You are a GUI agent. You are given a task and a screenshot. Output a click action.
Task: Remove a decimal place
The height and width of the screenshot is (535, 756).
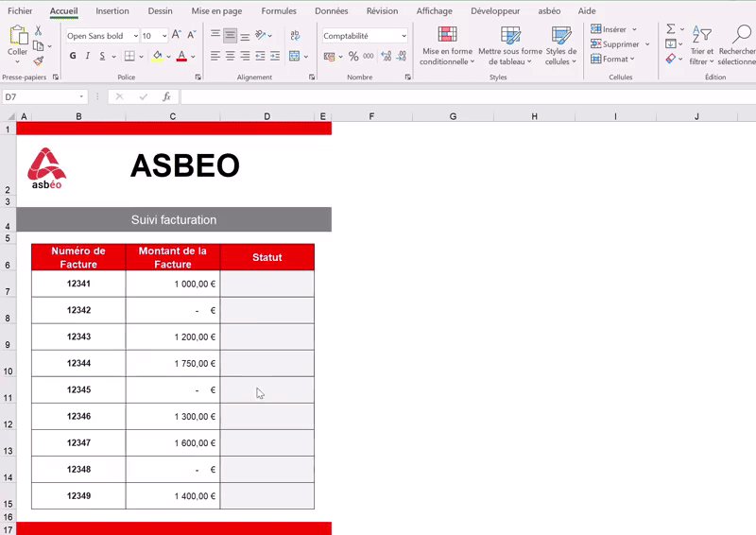point(401,57)
